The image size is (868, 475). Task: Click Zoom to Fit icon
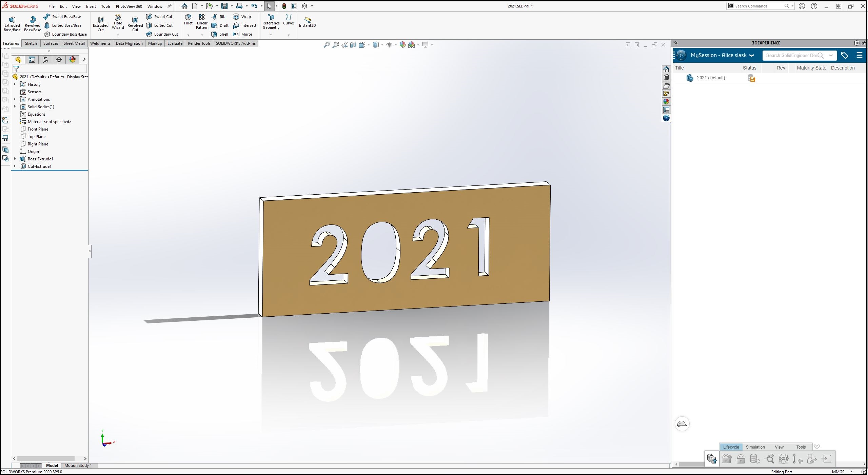click(x=327, y=45)
